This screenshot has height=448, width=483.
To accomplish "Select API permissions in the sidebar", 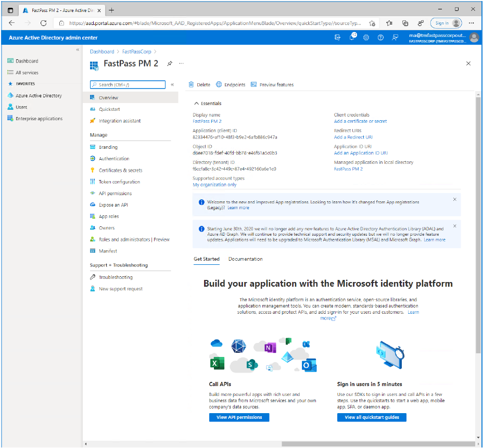I will pos(115,194).
